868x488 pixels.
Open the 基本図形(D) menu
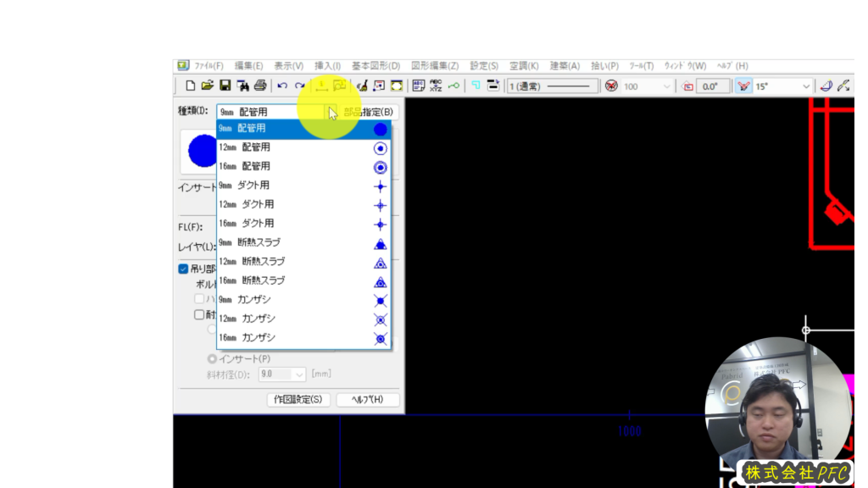(376, 65)
